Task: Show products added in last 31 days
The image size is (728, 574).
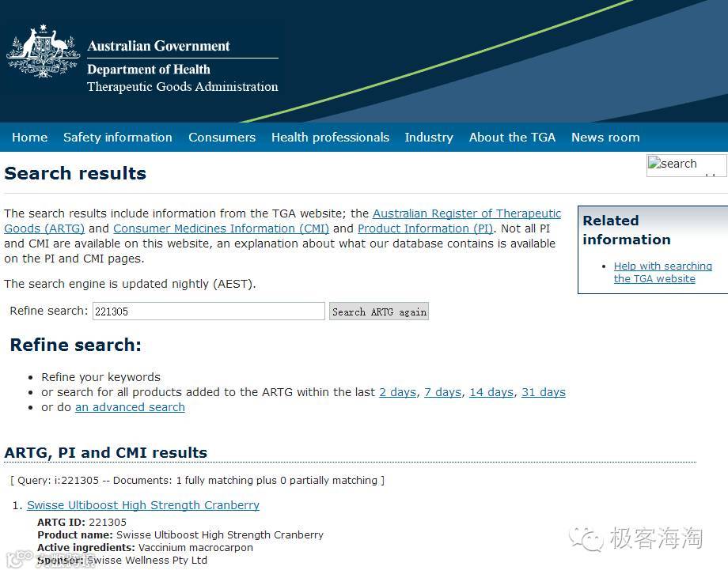Action: click(543, 393)
